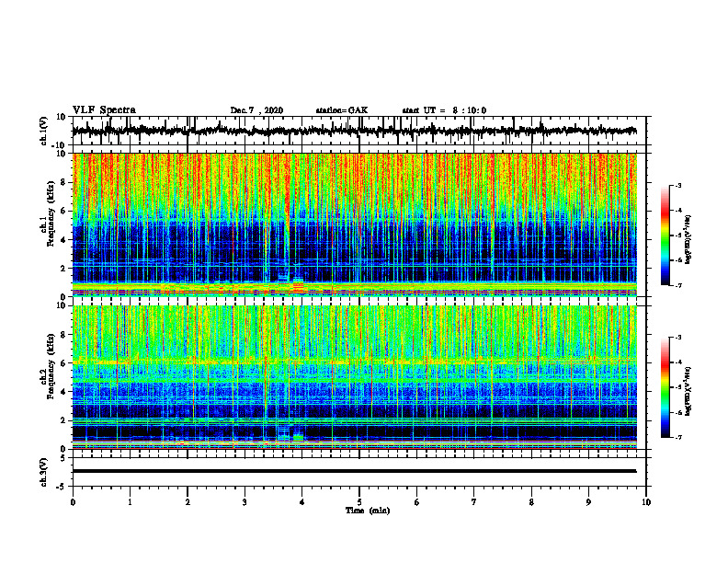This screenshot has width=728, height=563.
Task: Click the time axis tick label "6"
Action: (x=417, y=502)
